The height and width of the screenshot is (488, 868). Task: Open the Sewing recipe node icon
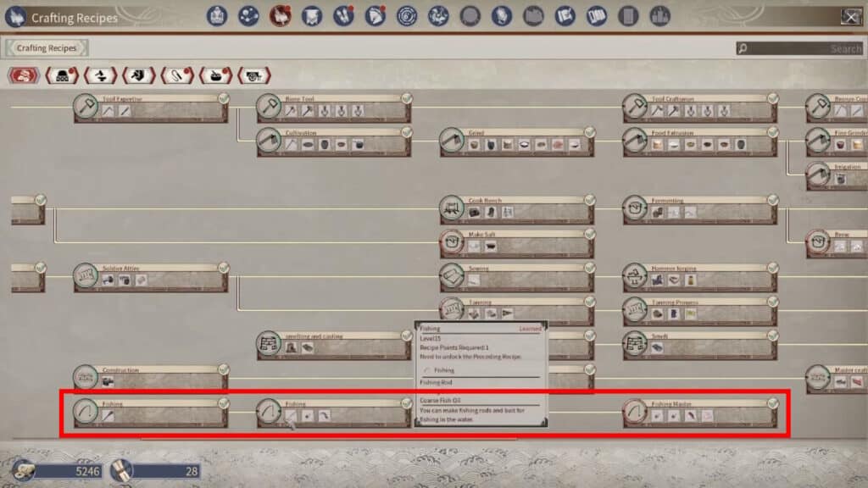click(x=452, y=275)
